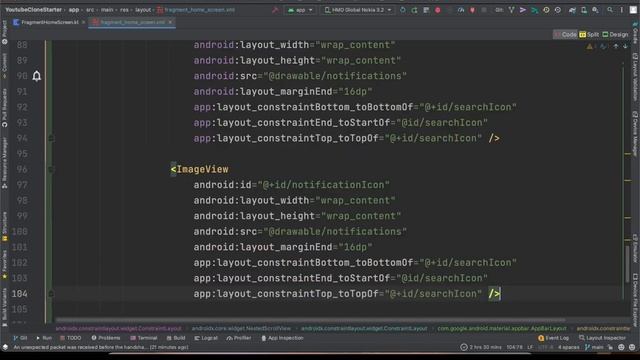Switch editor to Split view
640x360 pixels.
coord(589,35)
